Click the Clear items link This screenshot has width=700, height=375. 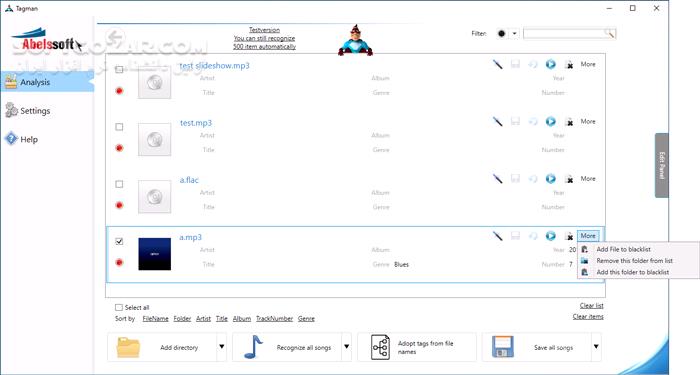coord(588,317)
